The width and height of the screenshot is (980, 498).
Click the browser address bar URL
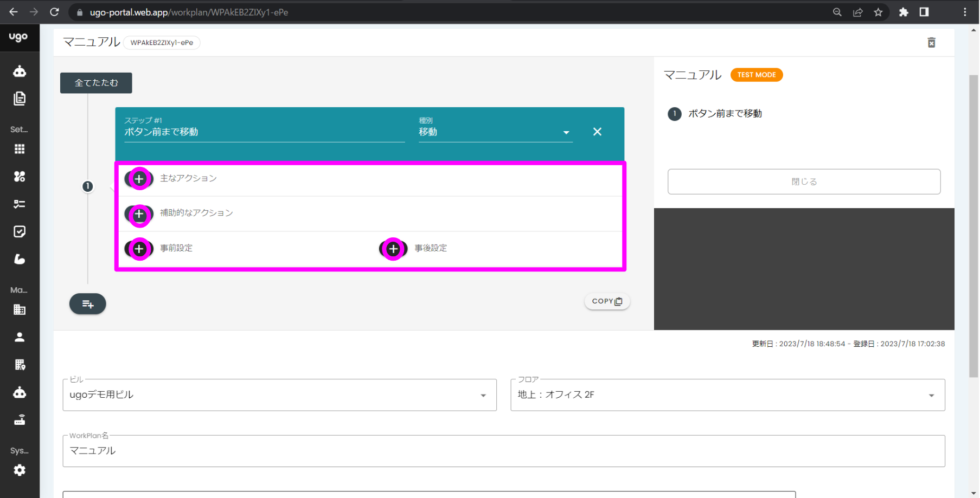189,12
